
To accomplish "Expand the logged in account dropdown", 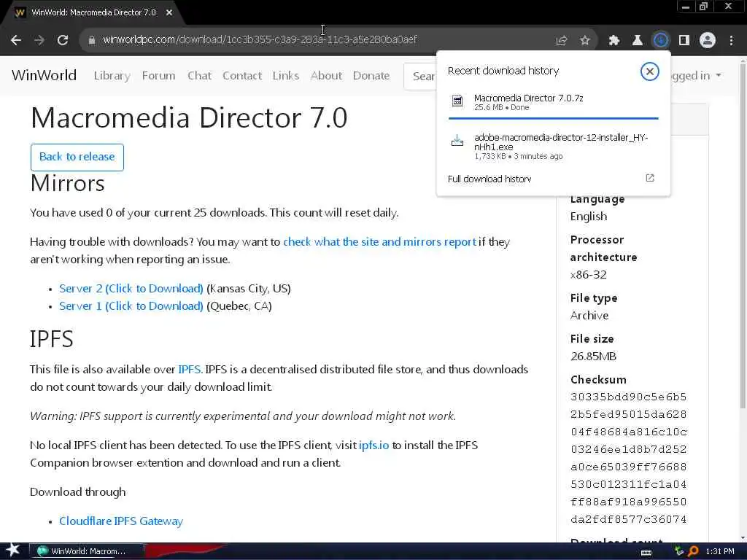I will [695, 76].
